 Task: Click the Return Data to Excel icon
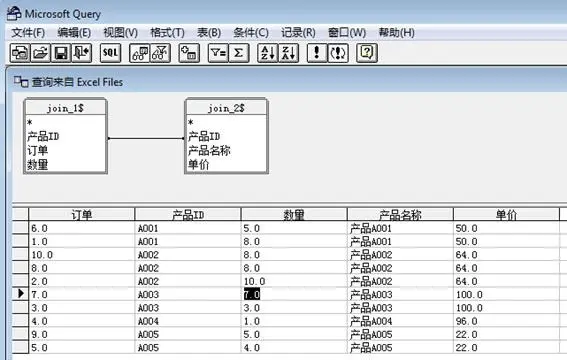(82, 53)
